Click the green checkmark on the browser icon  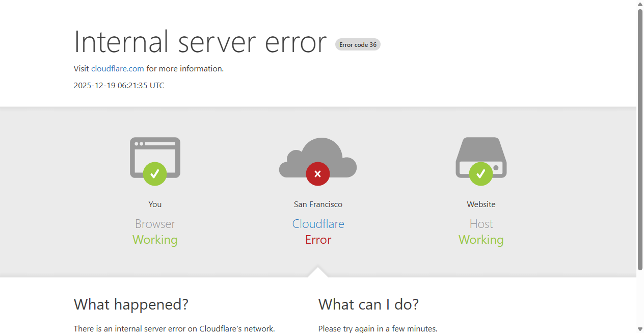155,174
